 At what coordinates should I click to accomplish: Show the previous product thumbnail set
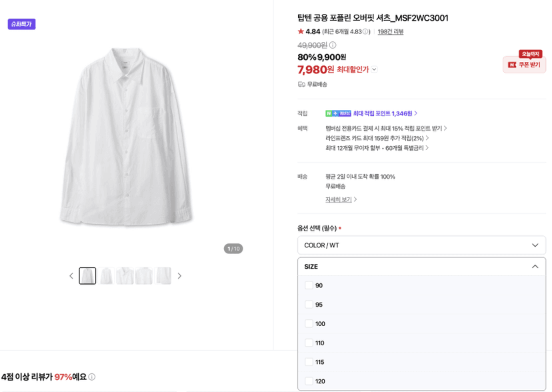click(x=71, y=276)
